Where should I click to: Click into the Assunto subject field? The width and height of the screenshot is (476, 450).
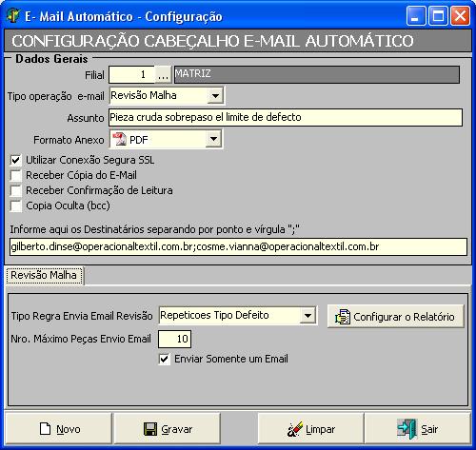pyautogui.click(x=286, y=117)
